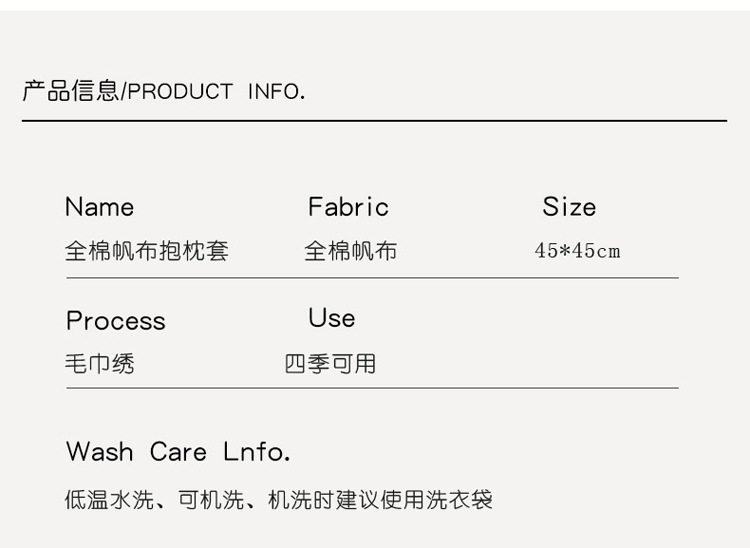The height and width of the screenshot is (548, 750).
Task: Click the word Care in wash heading
Action: (178, 452)
